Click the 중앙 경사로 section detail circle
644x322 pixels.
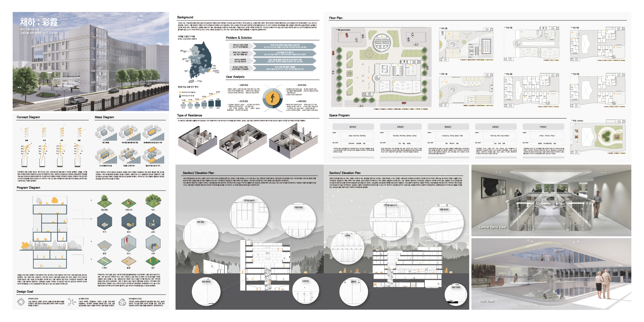(x=444, y=223)
